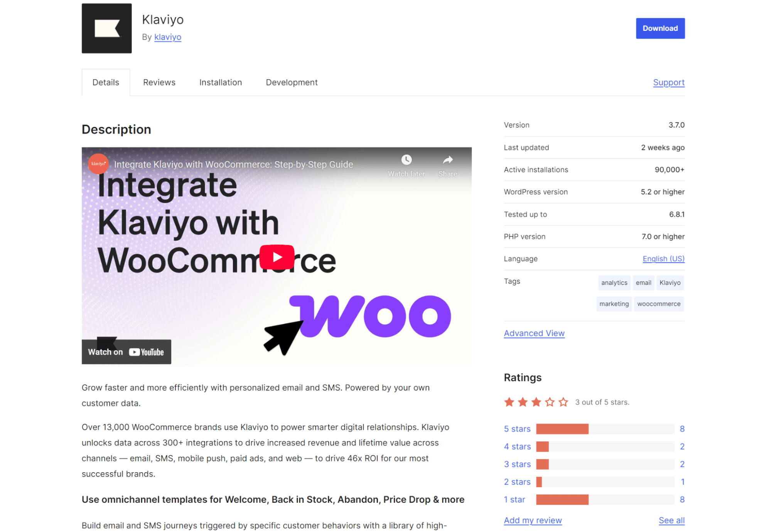Click the Description heading
771x532 pixels.
click(116, 130)
